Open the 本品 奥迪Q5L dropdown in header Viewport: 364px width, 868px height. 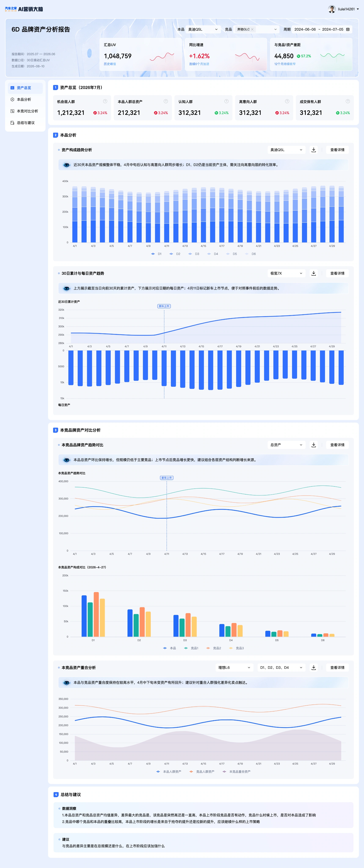pyautogui.click(x=203, y=29)
